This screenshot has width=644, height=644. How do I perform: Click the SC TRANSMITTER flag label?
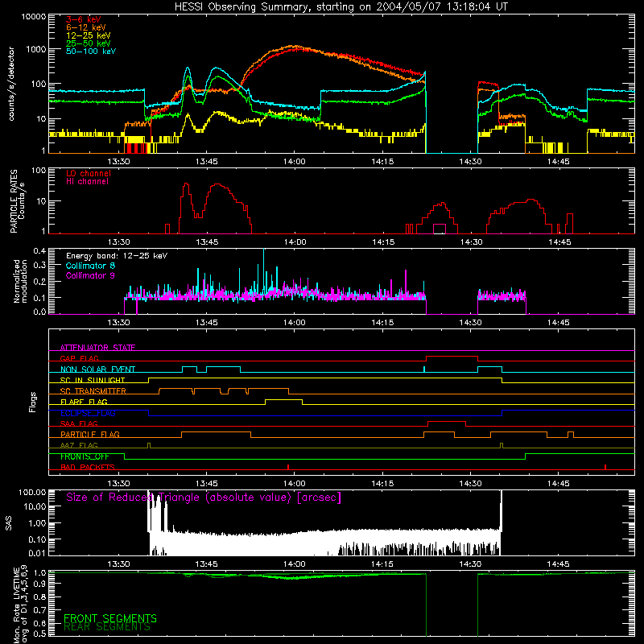point(93,390)
